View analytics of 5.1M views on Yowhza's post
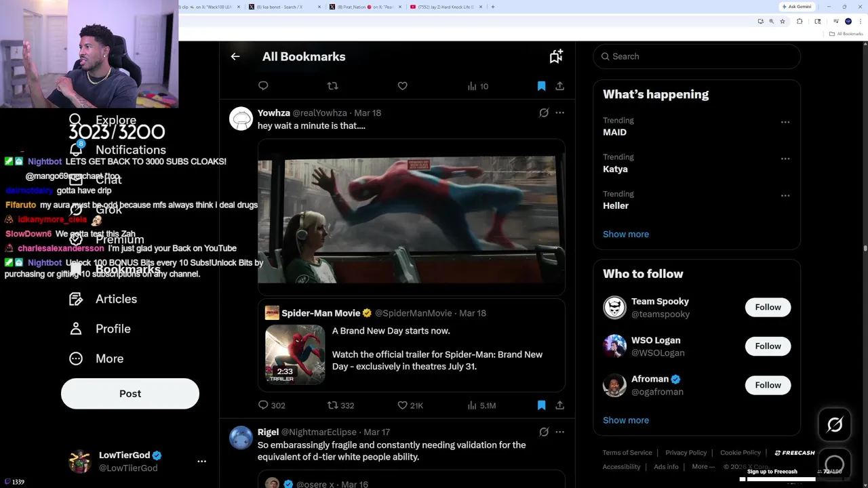The height and width of the screenshot is (488, 868). pos(481,405)
